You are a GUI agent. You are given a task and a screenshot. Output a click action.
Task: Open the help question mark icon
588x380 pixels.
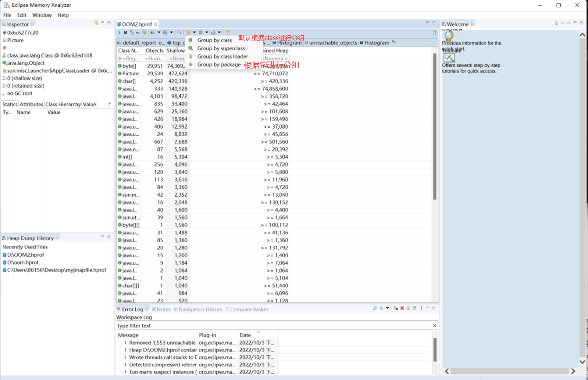point(435,32)
